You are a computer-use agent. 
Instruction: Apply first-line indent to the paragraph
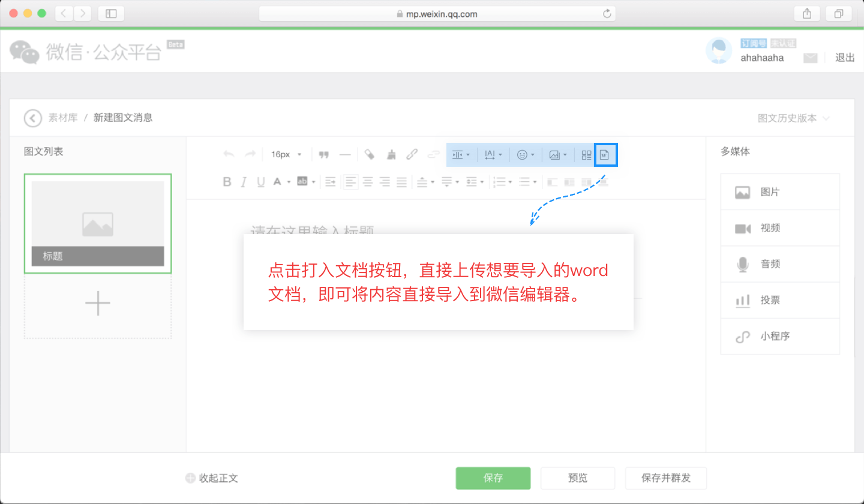pyautogui.click(x=331, y=181)
